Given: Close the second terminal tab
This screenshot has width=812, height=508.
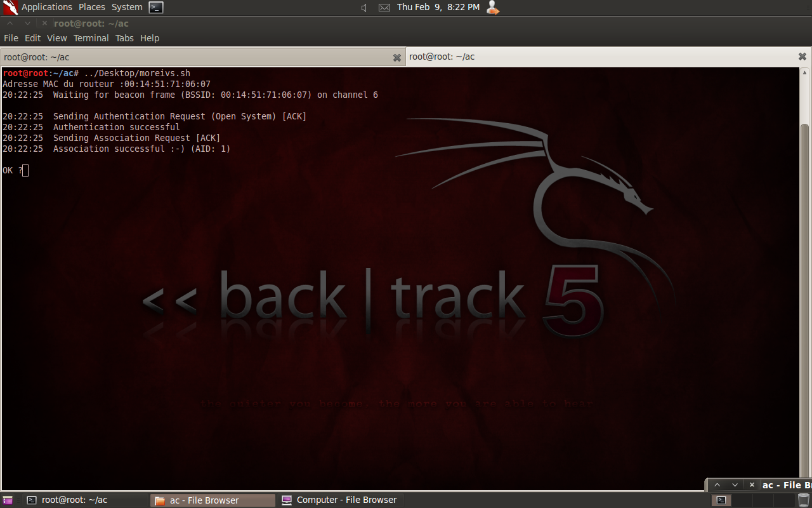Looking at the screenshot, I should tap(802, 57).
